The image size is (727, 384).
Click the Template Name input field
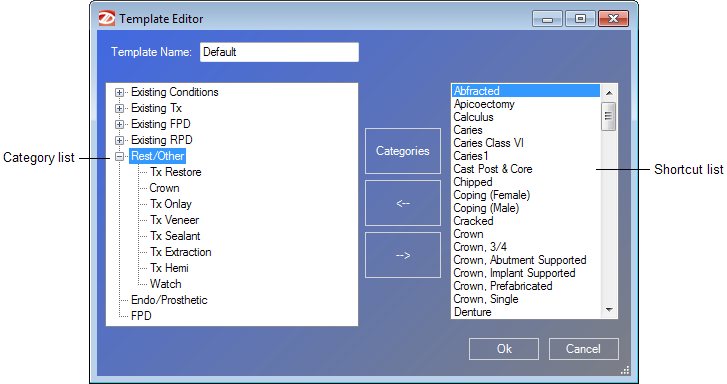pyautogui.click(x=279, y=52)
